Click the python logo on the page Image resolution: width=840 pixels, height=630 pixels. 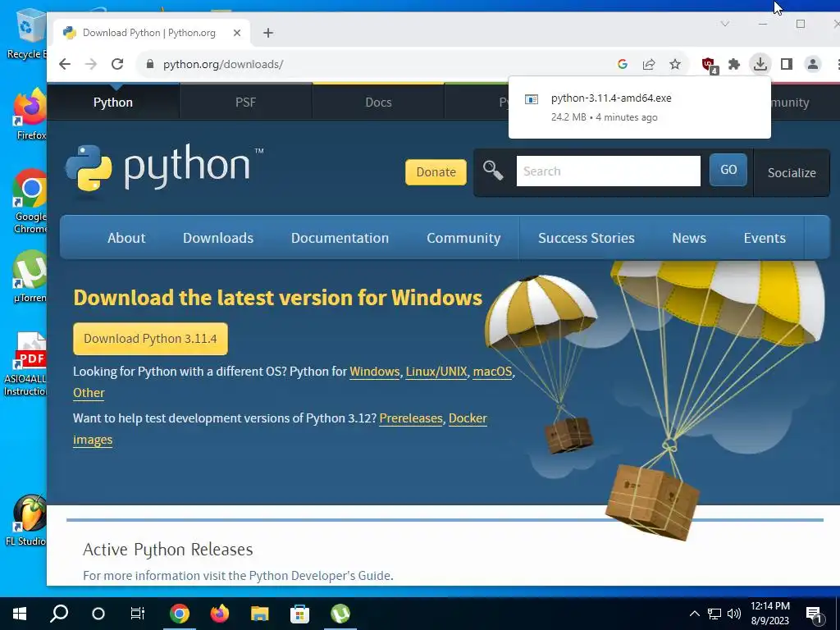[164, 167]
